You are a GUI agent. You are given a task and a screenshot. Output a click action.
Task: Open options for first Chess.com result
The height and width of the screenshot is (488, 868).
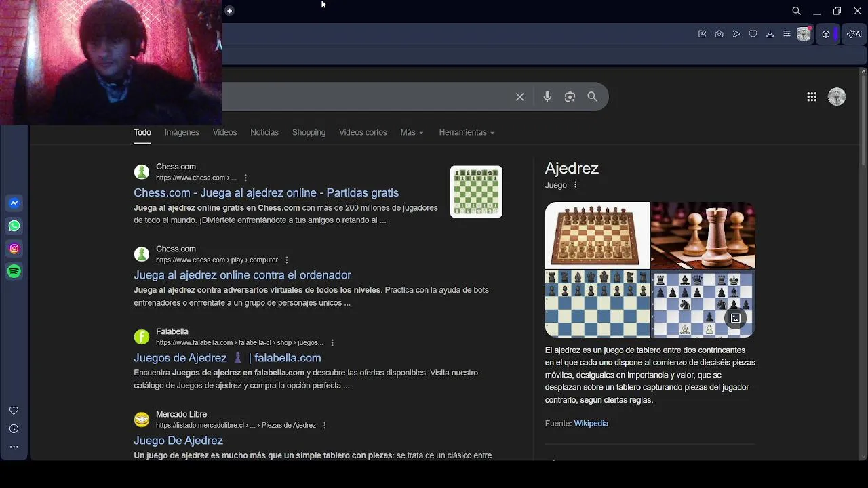pos(245,178)
